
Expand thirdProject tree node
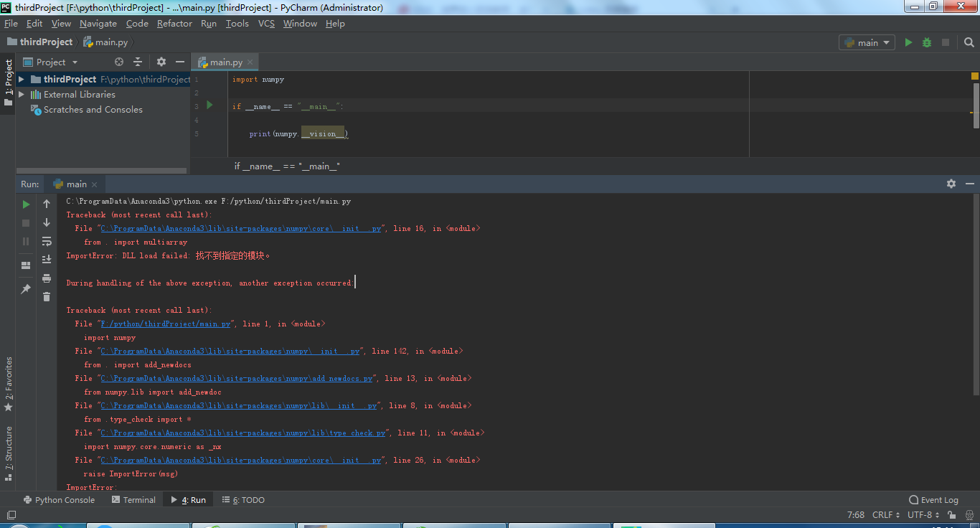pos(22,79)
